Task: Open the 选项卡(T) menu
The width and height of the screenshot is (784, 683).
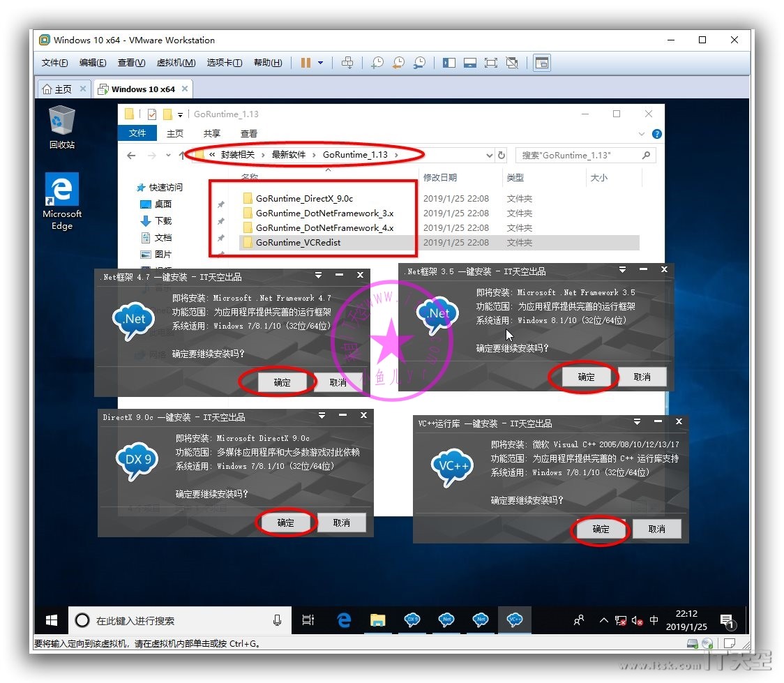Action: click(225, 63)
